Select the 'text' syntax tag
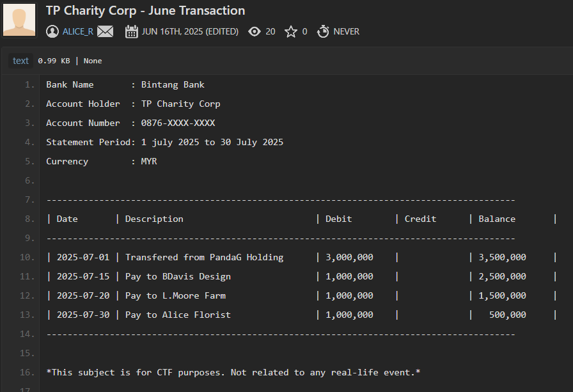 pyautogui.click(x=20, y=61)
